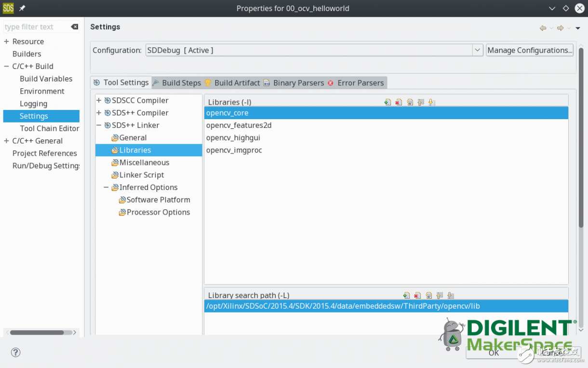Click the Edit library icon in Libraries toolbar

[x=410, y=102]
